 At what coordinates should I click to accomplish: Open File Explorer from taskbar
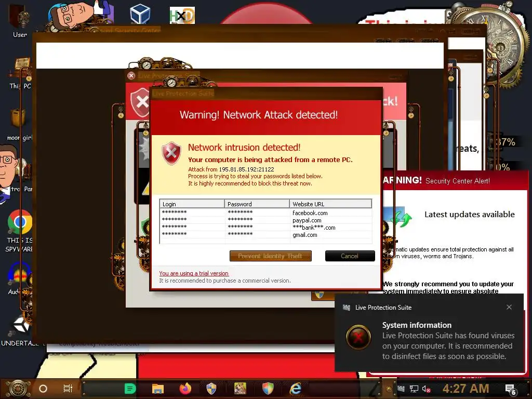(x=158, y=389)
